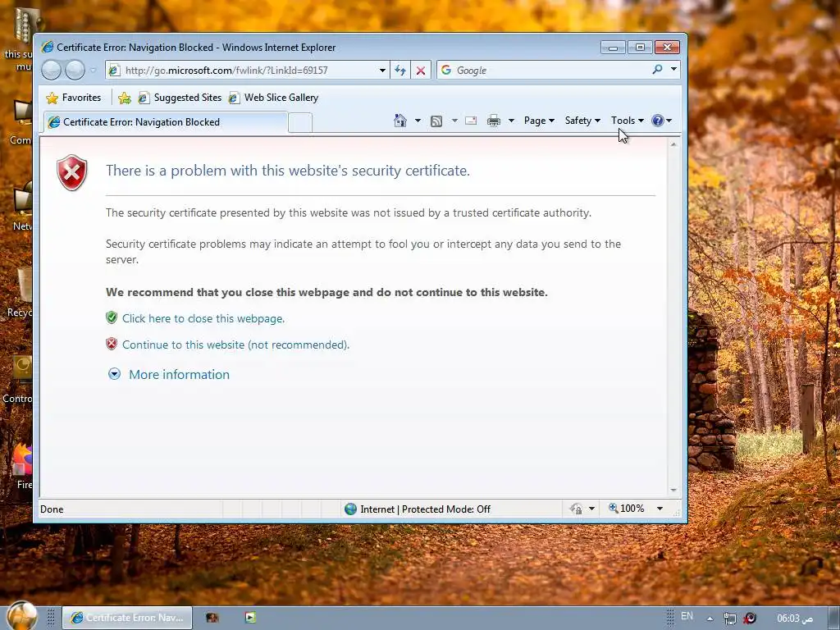Click the green shield icon

[112, 317]
